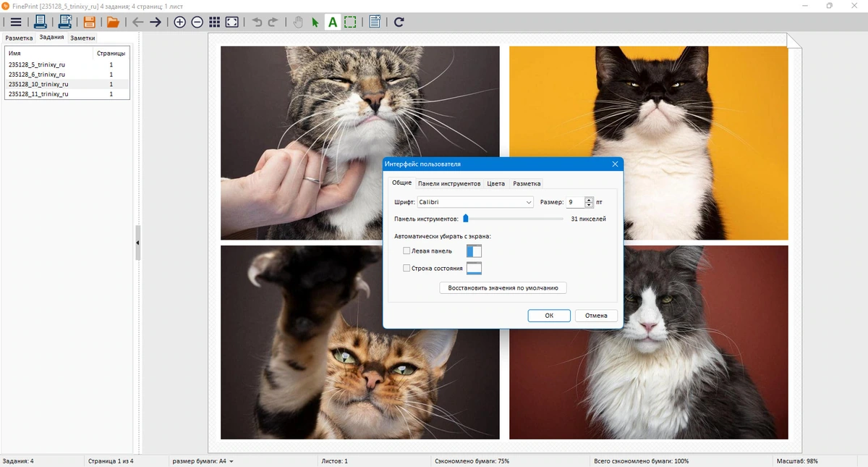Enable the Левая панель checkbox
This screenshot has height=467, width=868.
pos(407,251)
